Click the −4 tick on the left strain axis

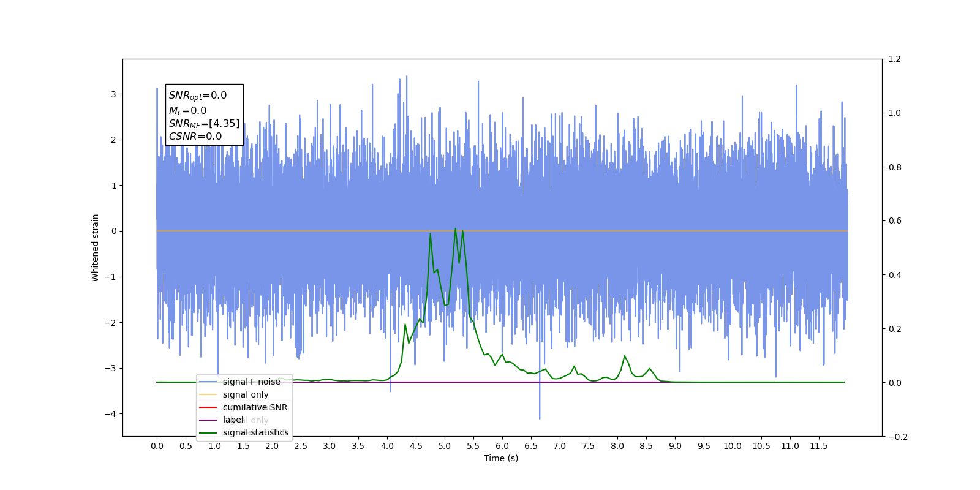click(x=110, y=414)
